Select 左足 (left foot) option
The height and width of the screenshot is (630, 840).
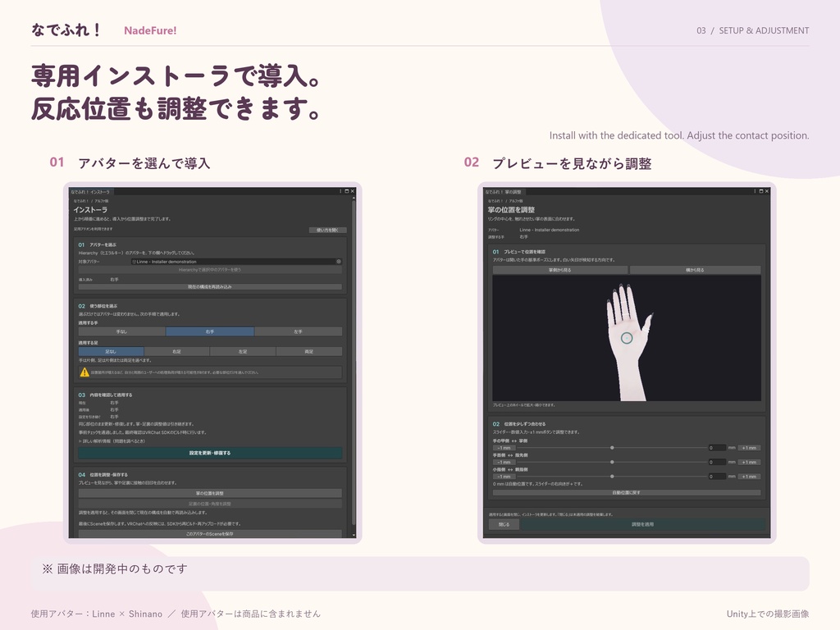pyautogui.click(x=243, y=351)
